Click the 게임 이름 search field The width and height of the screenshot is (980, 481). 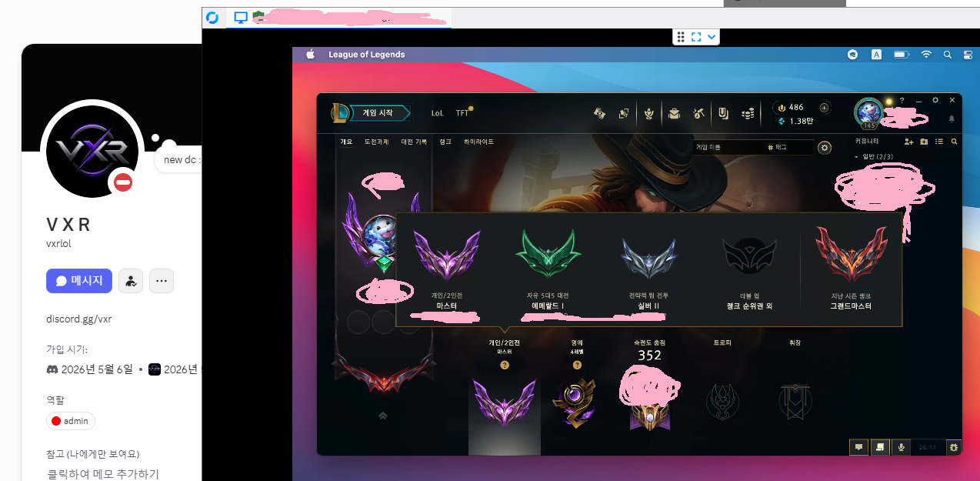point(727,147)
